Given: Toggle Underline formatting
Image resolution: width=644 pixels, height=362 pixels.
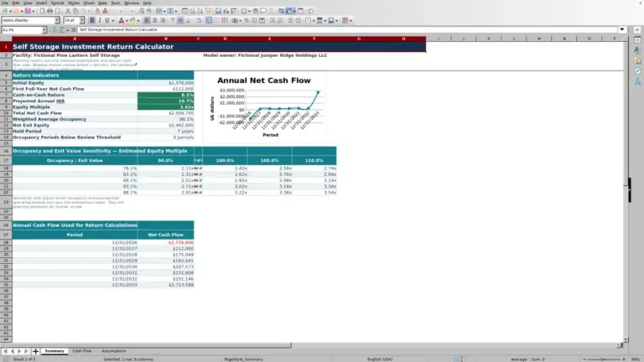Looking at the screenshot, I should (107, 20).
